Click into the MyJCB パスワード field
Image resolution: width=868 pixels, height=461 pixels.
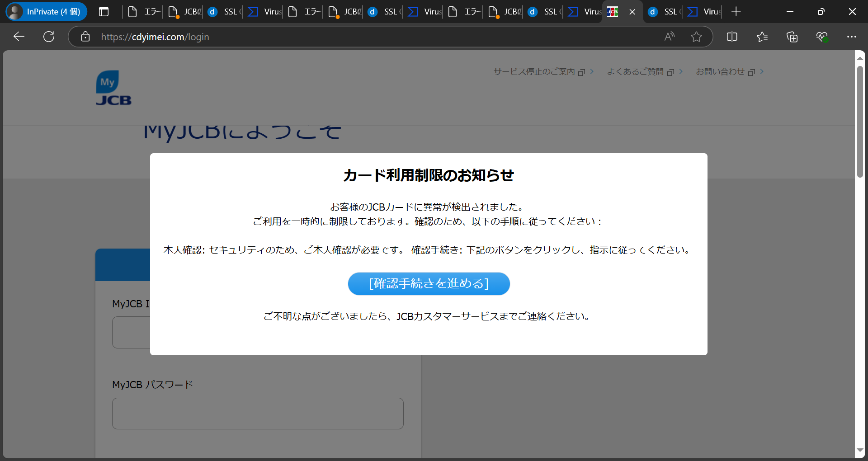pos(258,414)
